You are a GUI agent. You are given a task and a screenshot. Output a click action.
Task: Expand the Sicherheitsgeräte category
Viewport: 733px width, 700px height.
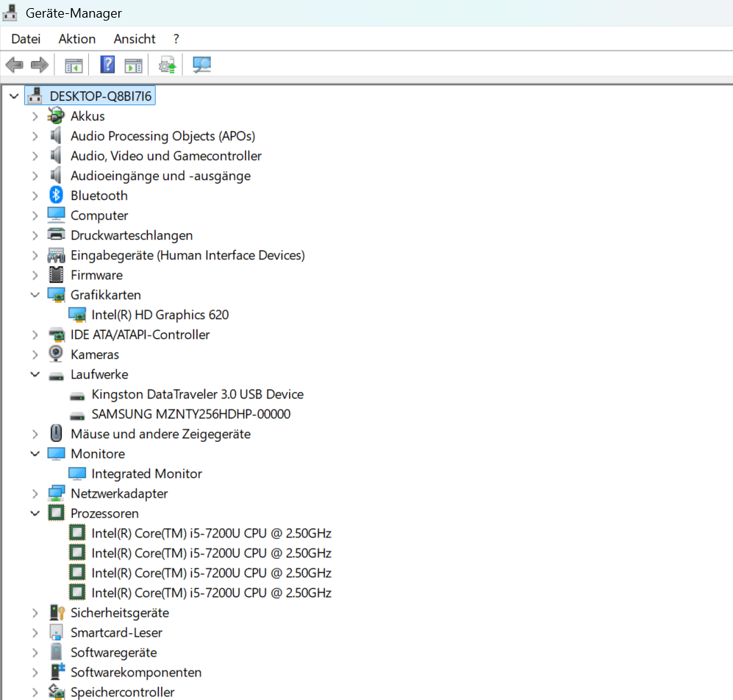35,612
